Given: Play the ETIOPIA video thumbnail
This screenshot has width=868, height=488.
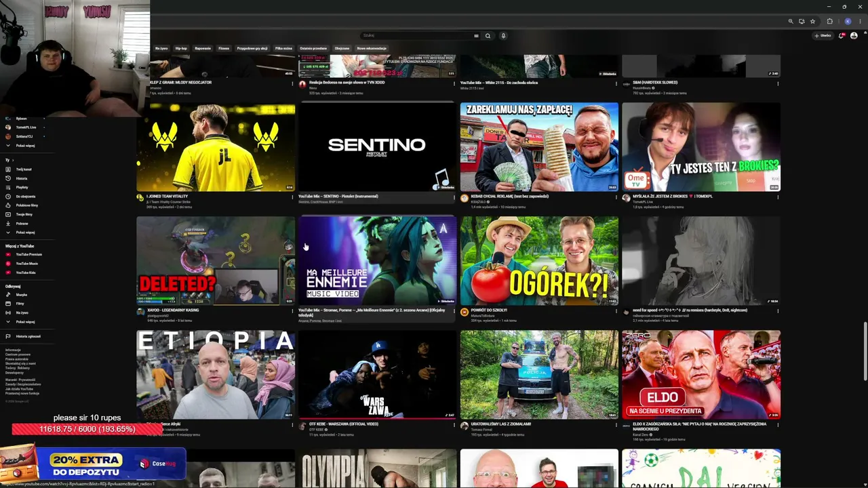Looking at the screenshot, I should pyautogui.click(x=216, y=374).
